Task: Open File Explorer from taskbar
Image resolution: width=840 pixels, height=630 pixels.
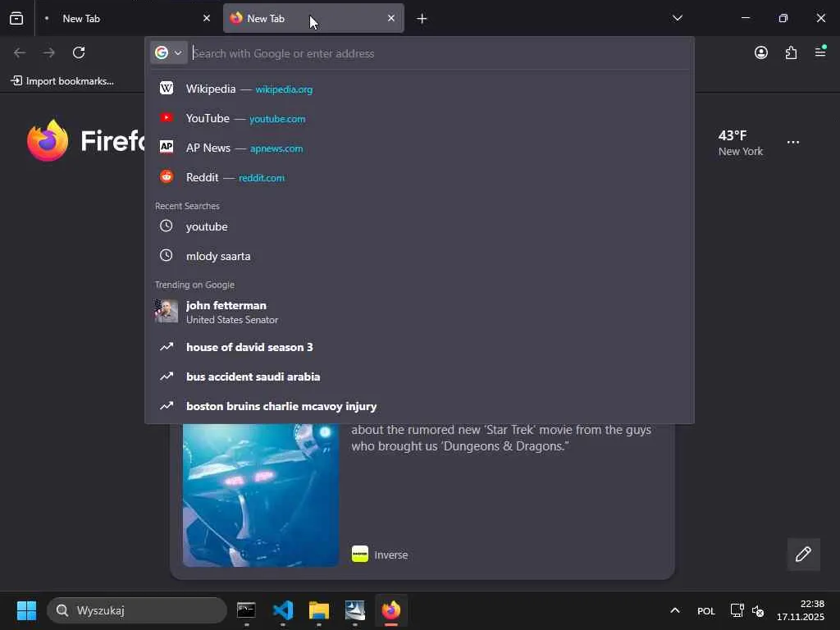Action: (319, 610)
